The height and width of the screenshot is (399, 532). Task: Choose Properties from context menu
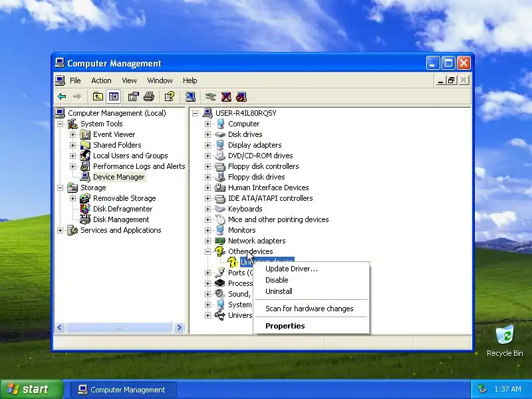pyautogui.click(x=311, y=326)
